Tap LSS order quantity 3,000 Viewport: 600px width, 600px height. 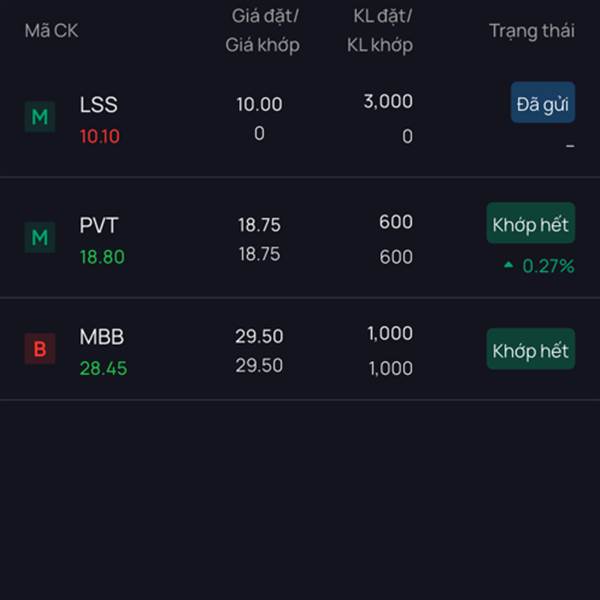[388, 102]
